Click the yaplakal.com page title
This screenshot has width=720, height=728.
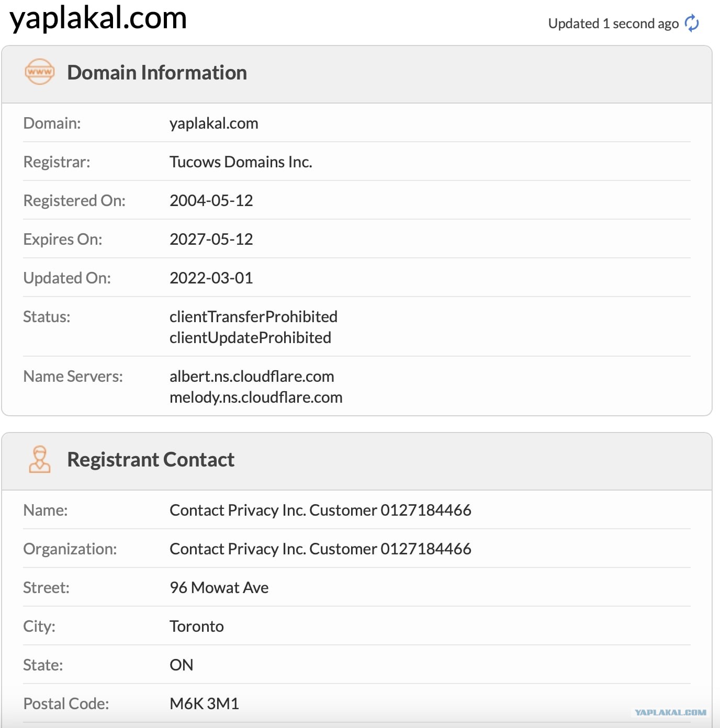pyautogui.click(x=98, y=18)
